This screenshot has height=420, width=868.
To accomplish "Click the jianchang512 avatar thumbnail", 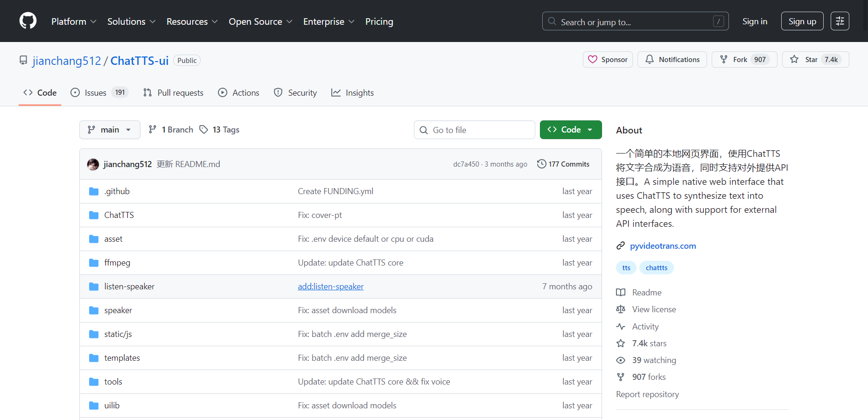I will point(93,164).
